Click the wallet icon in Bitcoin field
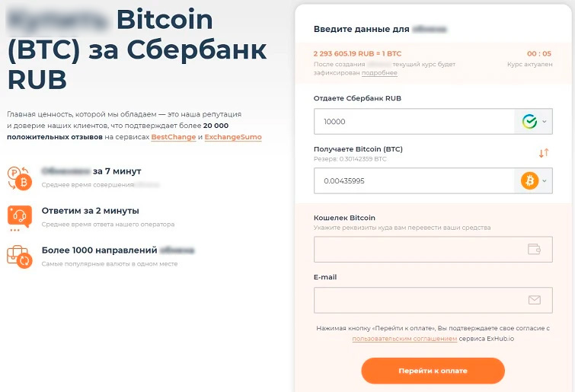 [534, 249]
